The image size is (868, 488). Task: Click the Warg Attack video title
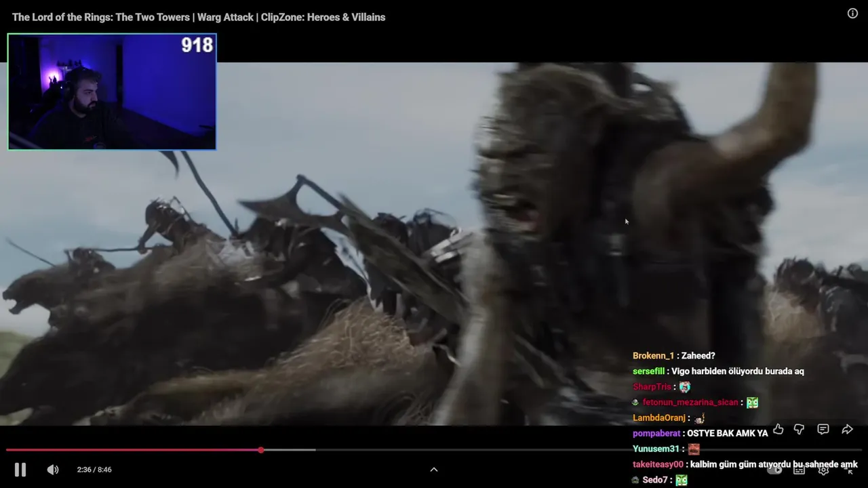[x=199, y=18]
